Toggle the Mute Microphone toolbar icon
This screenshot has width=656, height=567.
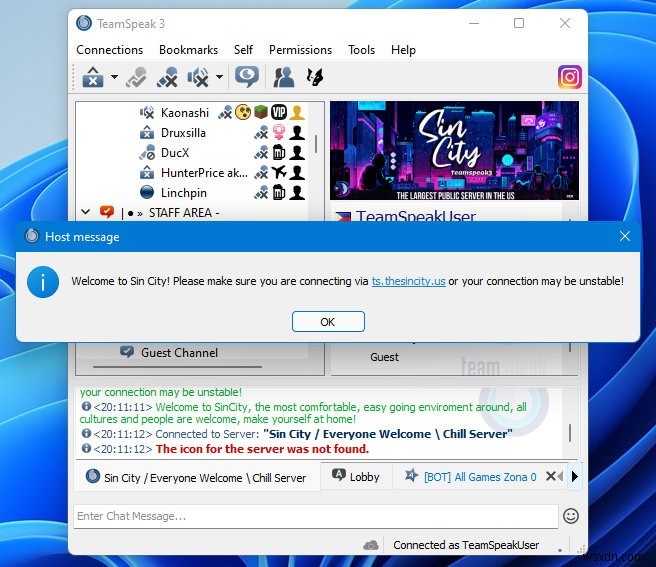pos(167,77)
